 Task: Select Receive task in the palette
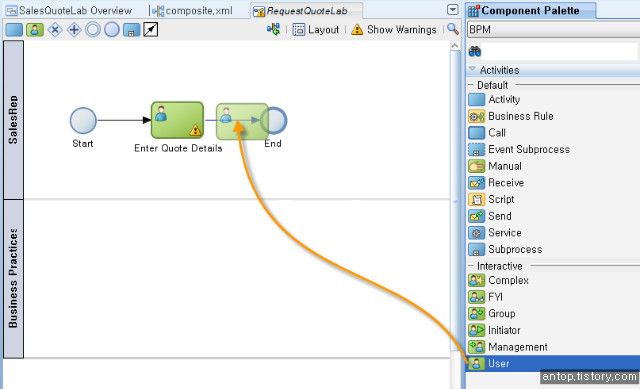(496, 182)
